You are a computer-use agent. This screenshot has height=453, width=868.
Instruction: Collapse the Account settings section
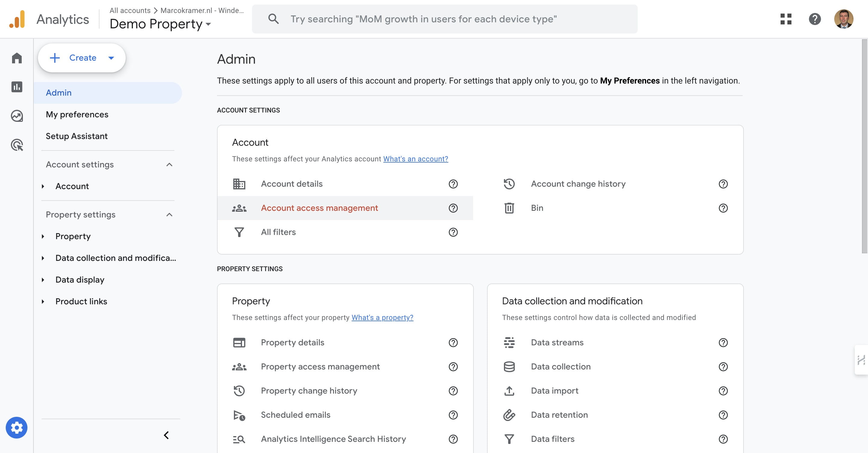tap(169, 165)
